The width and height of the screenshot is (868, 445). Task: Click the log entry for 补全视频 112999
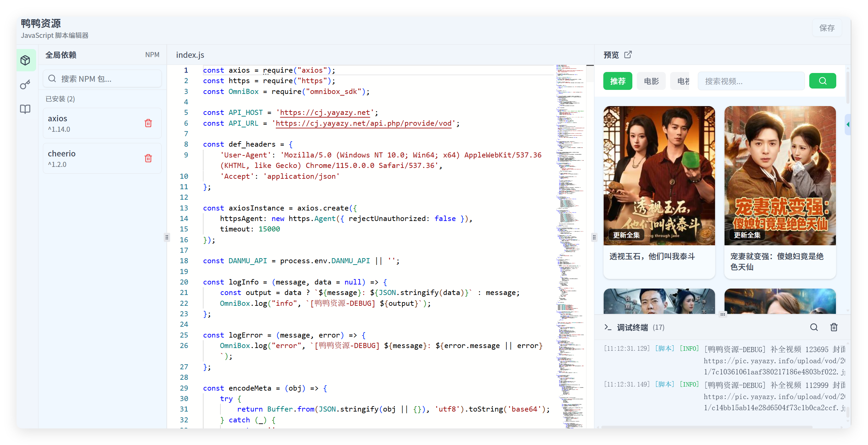(725, 396)
